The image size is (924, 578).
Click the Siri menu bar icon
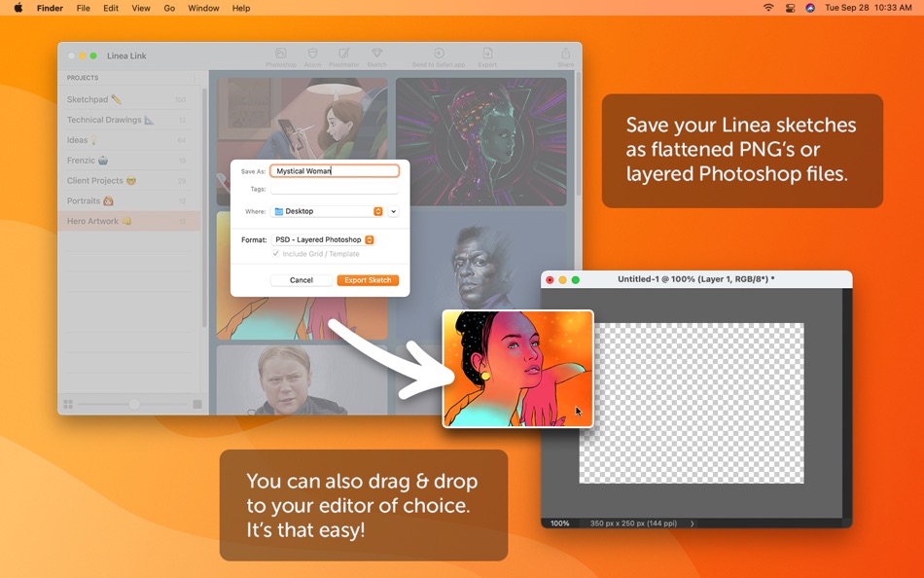point(810,8)
